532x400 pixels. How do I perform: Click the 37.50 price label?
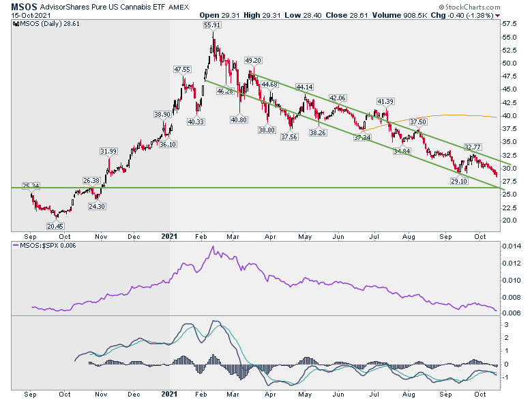coord(418,122)
